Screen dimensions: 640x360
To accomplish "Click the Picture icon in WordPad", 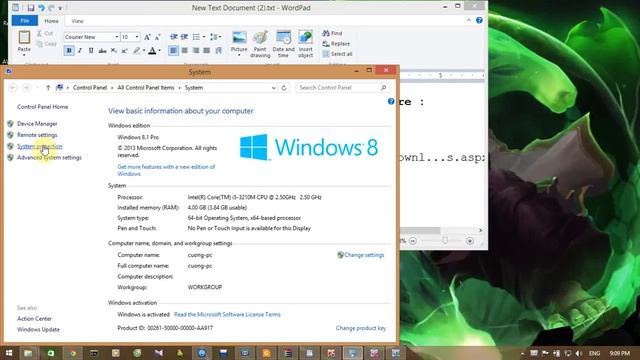I will (x=239, y=38).
